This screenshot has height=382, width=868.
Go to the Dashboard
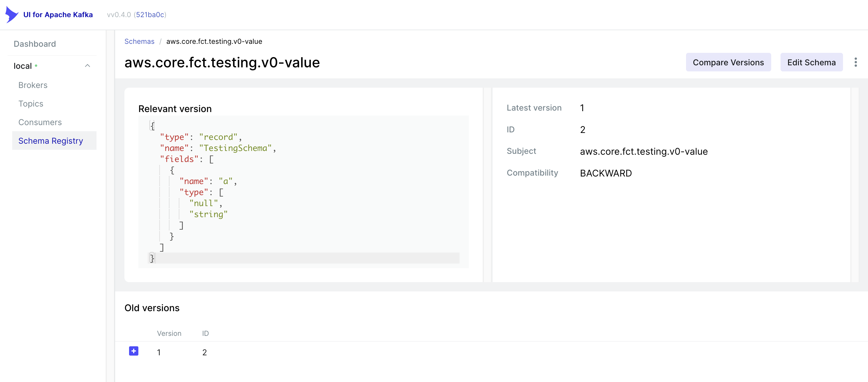pyautogui.click(x=34, y=44)
